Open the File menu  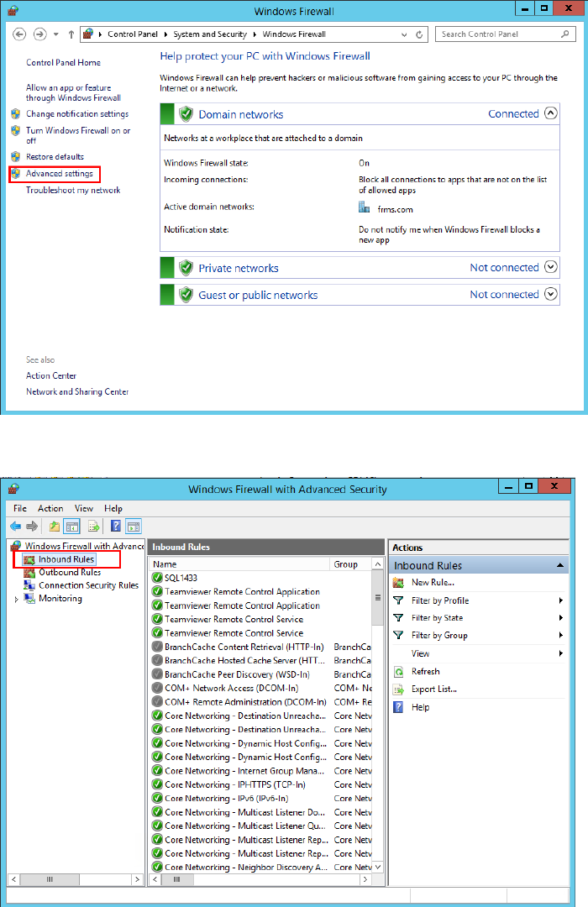20,508
